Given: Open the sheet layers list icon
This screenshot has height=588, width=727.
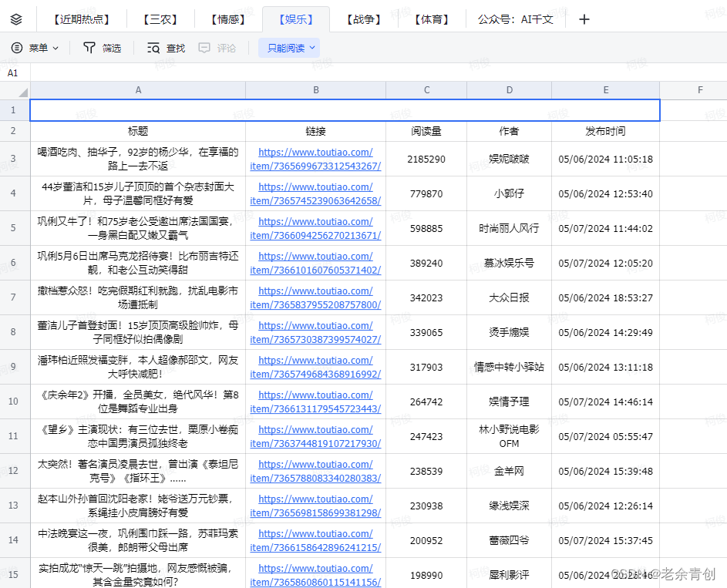Looking at the screenshot, I should [15, 19].
